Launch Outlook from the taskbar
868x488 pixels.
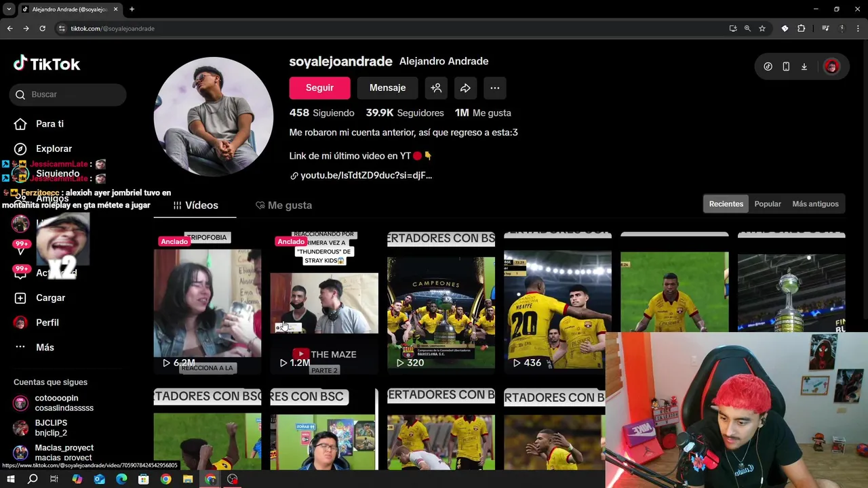99,479
